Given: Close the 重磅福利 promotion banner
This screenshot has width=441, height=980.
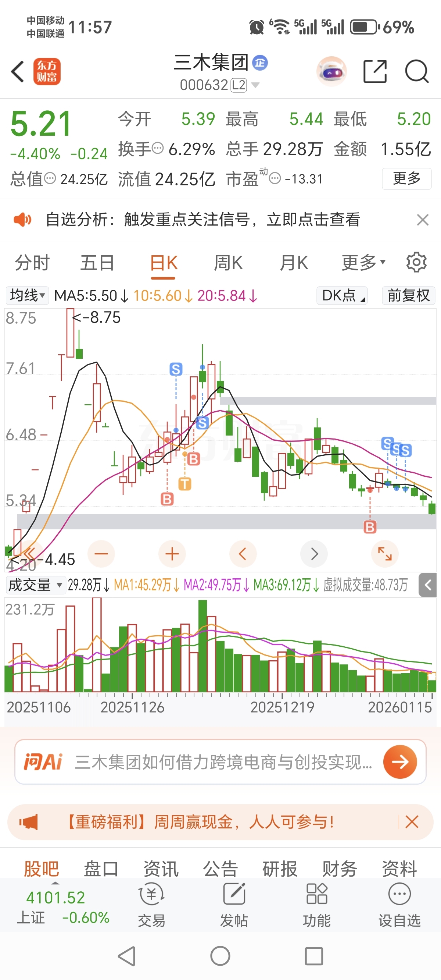Looking at the screenshot, I should click(x=412, y=822).
